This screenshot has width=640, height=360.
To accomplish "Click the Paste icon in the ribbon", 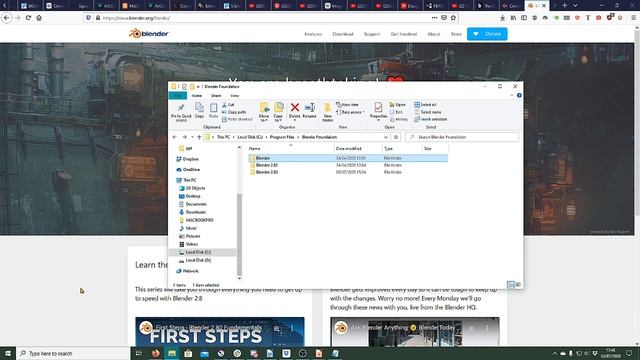I will point(213,110).
